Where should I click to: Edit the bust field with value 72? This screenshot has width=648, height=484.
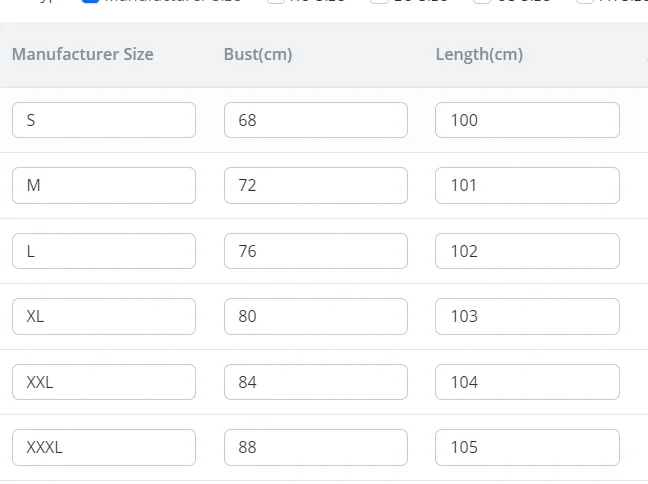tap(316, 185)
